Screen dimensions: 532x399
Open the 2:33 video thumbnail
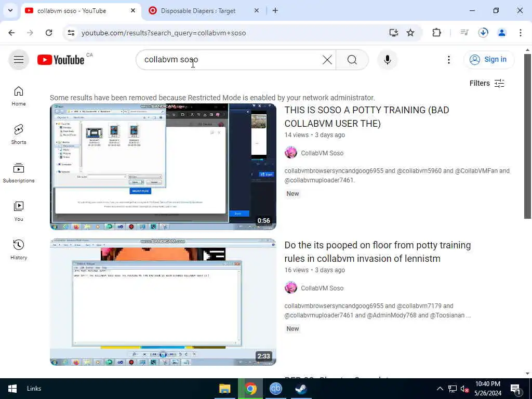pyautogui.click(x=163, y=302)
